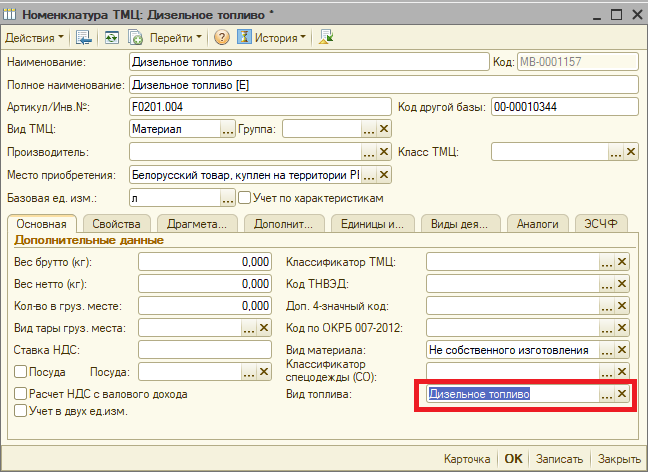This screenshot has width=650, height=472.
Task: Toggle Расчет НДС с валового дохода
Action: tap(21, 394)
